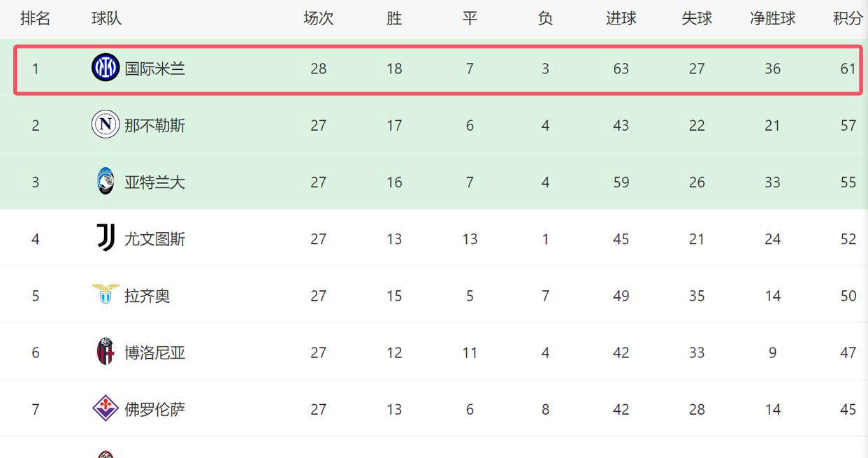Click the Napoli club crest icon
868x458 pixels.
106,124
